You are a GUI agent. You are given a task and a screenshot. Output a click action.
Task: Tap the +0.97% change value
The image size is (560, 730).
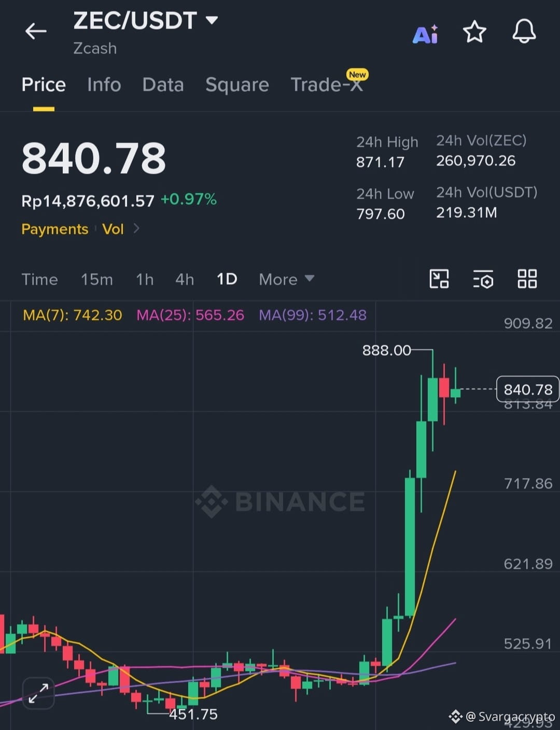click(x=188, y=199)
